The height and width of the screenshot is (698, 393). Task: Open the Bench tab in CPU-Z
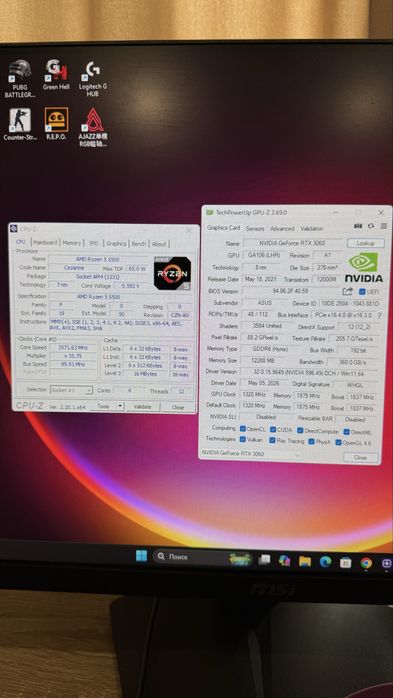click(x=139, y=244)
